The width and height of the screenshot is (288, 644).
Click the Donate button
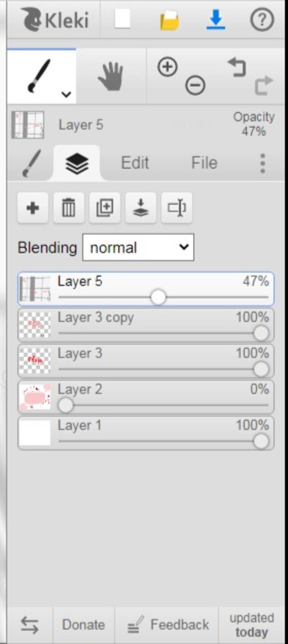[x=84, y=625]
